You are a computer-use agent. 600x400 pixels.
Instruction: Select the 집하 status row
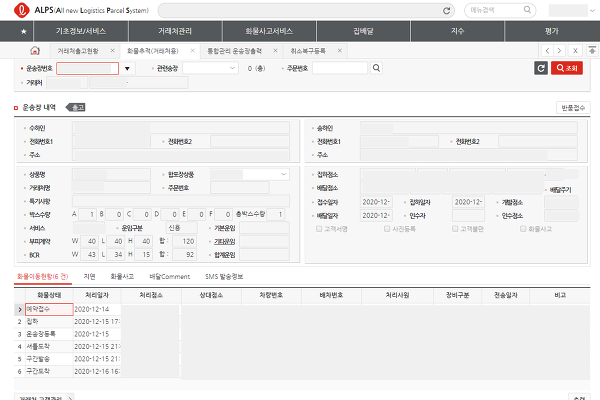49,322
